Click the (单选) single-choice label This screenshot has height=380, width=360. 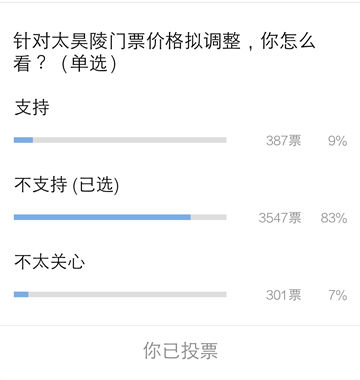[x=89, y=63]
